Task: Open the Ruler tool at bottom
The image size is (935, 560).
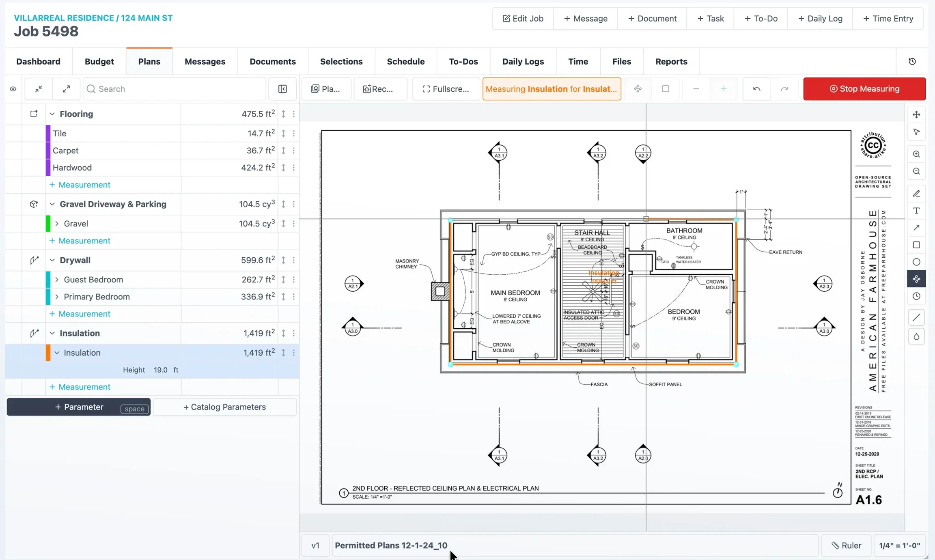Action: pos(846,545)
